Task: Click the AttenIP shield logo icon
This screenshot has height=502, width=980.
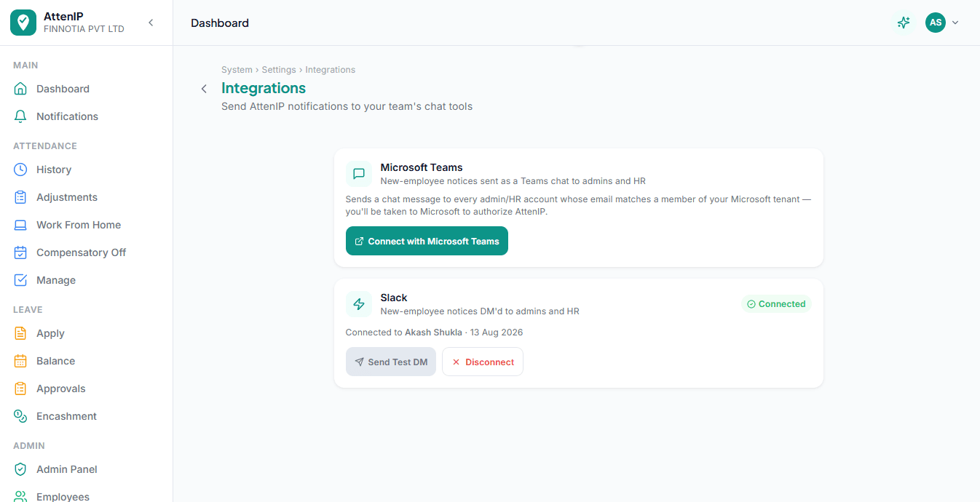Action: pos(23,23)
